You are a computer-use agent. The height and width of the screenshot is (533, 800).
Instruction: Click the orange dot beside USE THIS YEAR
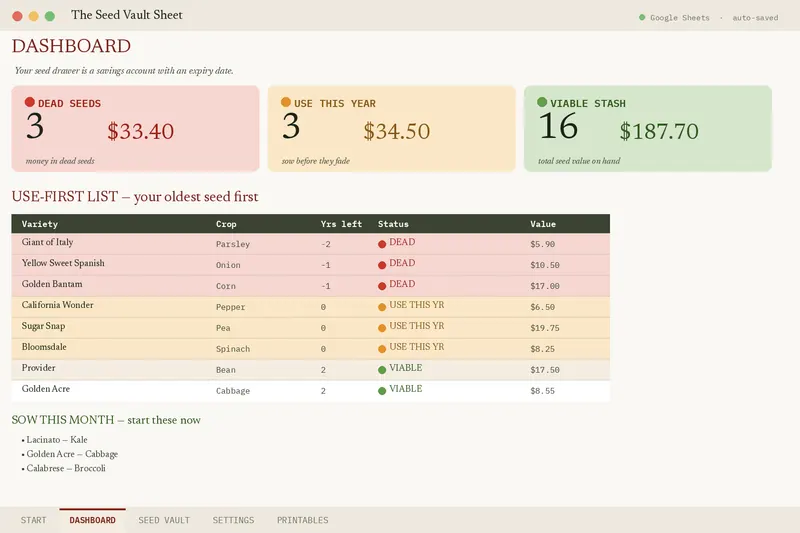(286, 102)
